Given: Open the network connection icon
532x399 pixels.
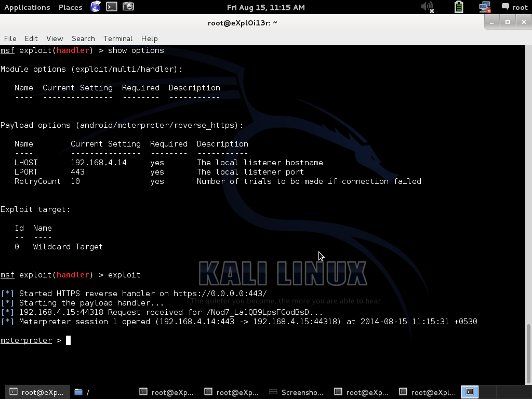Looking at the screenshot, I should click(x=485, y=7).
